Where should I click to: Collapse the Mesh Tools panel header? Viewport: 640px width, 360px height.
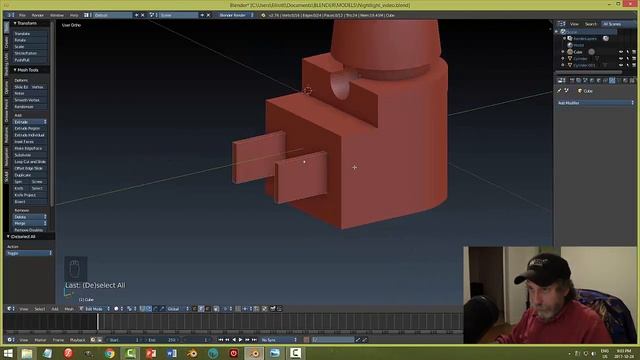[27, 70]
